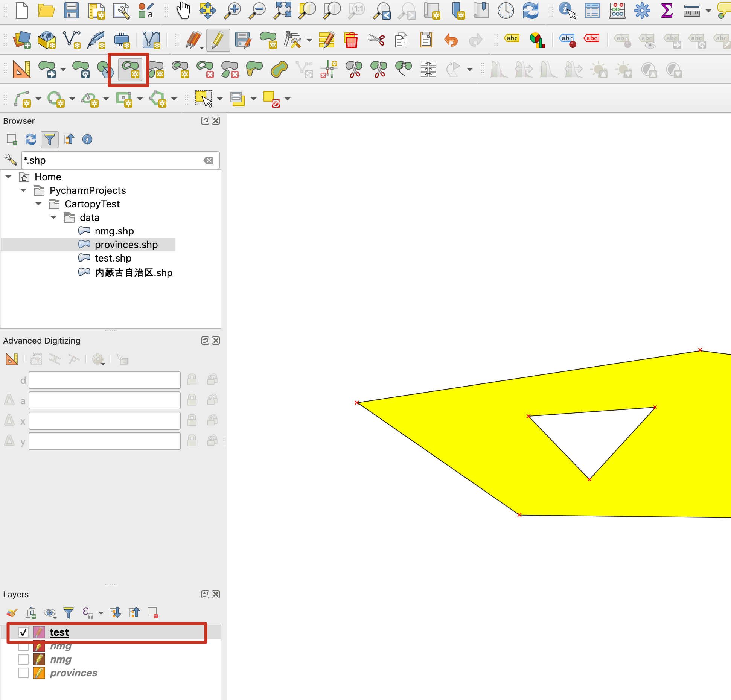Open the Field Calculator abacus icon
This screenshot has width=731, height=700.
click(x=617, y=11)
